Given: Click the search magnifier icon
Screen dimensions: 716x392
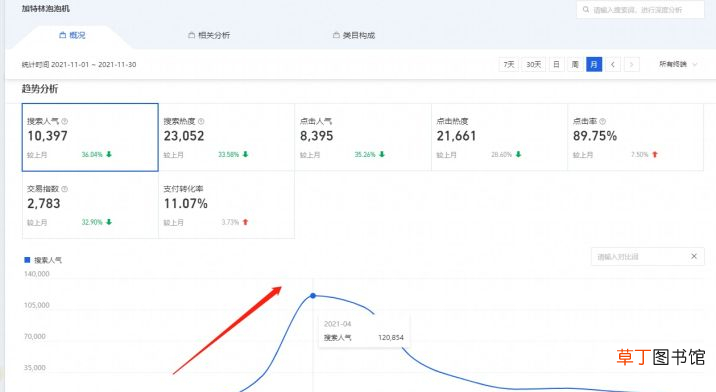Looking at the screenshot, I should pos(585,10).
